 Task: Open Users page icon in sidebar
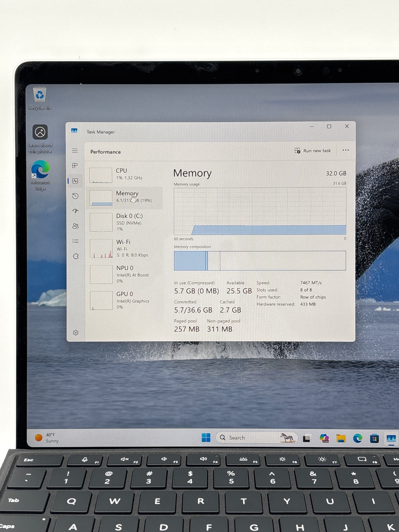coord(75,226)
